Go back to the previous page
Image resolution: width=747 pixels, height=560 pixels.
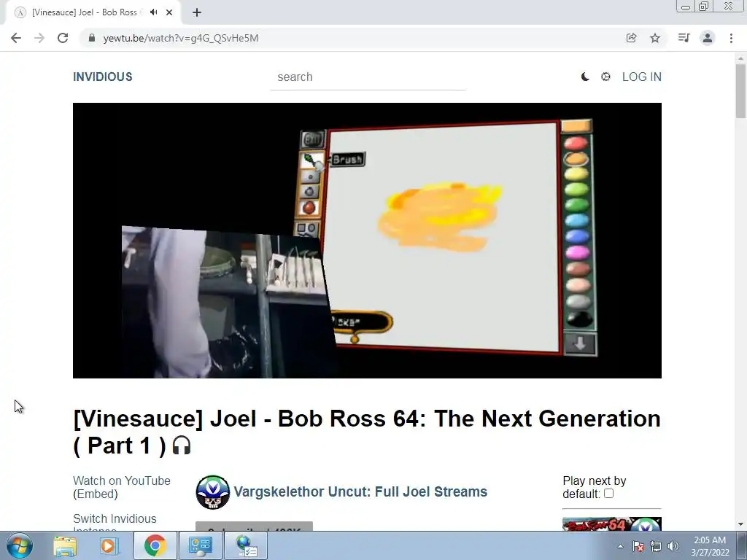(x=16, y=38)
